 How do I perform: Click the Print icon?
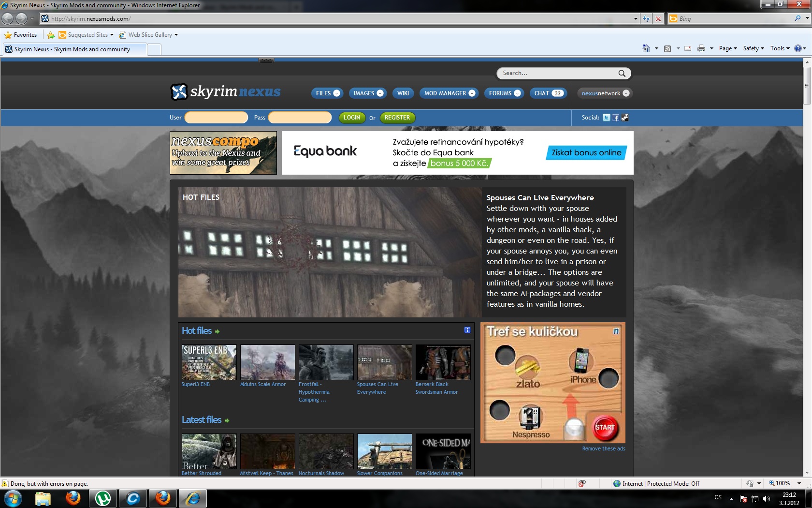click(701, 48)
